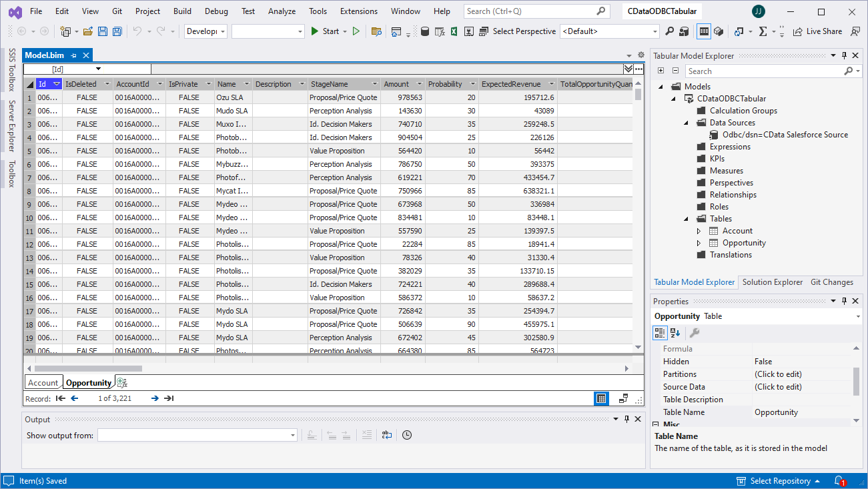
Task: Click Live Share button
Action: click(x=817, y=31)
